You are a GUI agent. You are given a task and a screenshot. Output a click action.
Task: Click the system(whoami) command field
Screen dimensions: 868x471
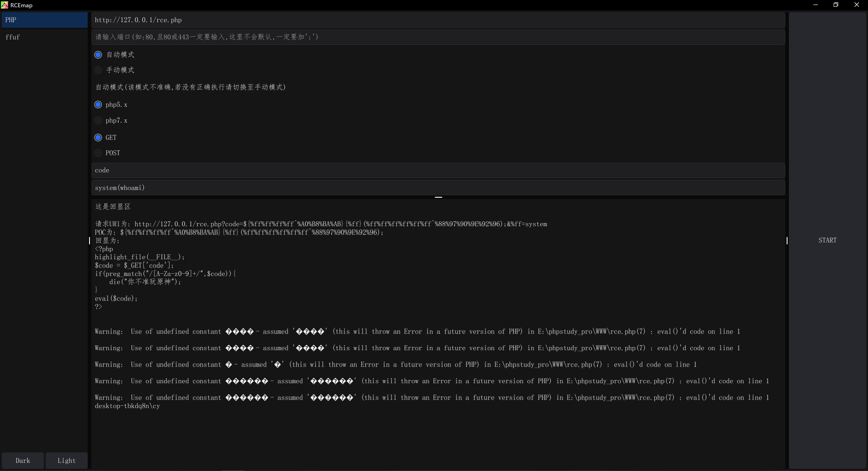click(438, 188)
